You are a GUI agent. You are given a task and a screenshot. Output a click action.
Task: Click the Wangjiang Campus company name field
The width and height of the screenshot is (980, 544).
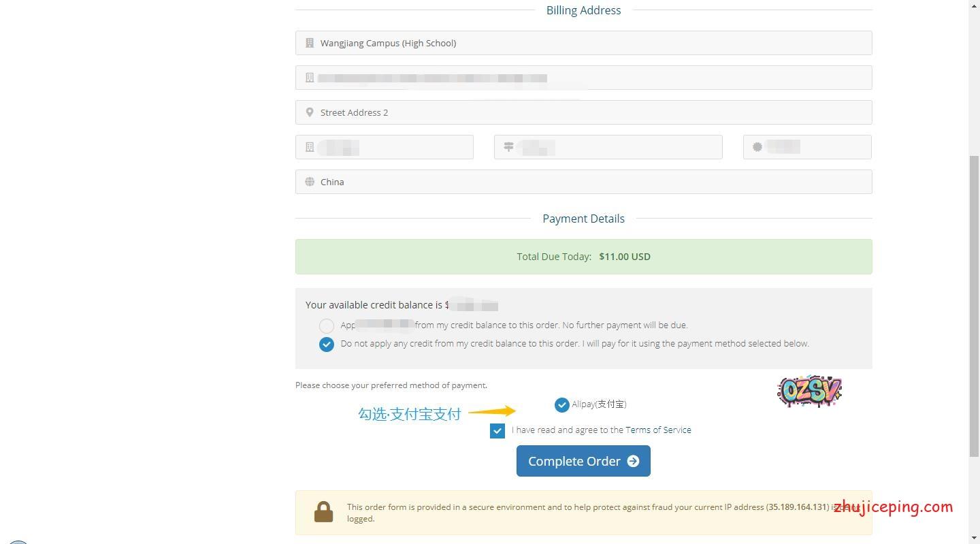(x=583, y=43)
